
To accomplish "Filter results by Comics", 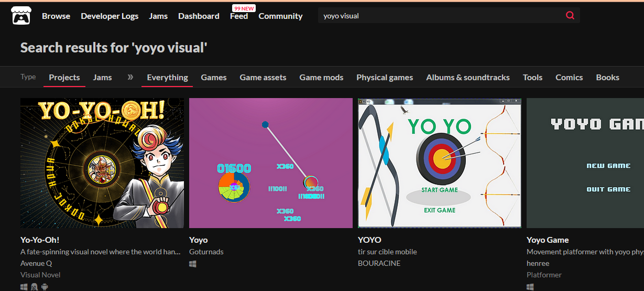I will click(569, 77).
